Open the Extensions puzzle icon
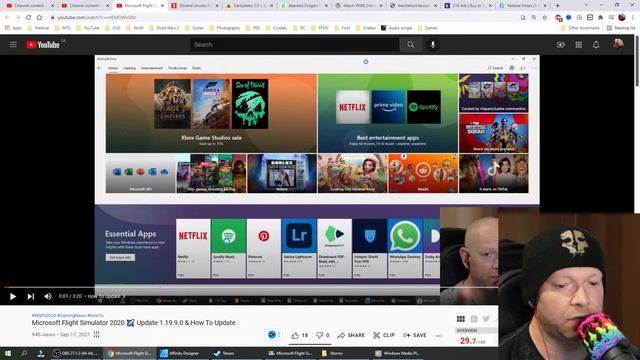 [600, 18]
